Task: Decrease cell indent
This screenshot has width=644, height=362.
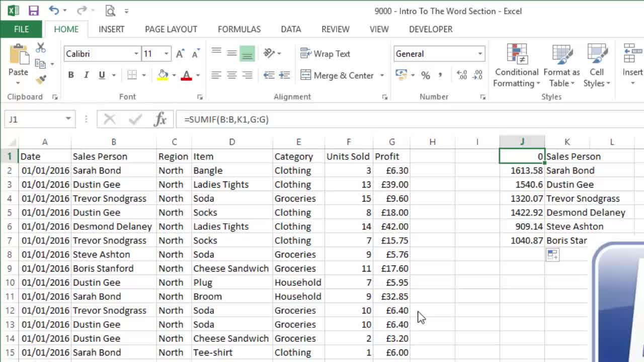Action: coord(269,75)
